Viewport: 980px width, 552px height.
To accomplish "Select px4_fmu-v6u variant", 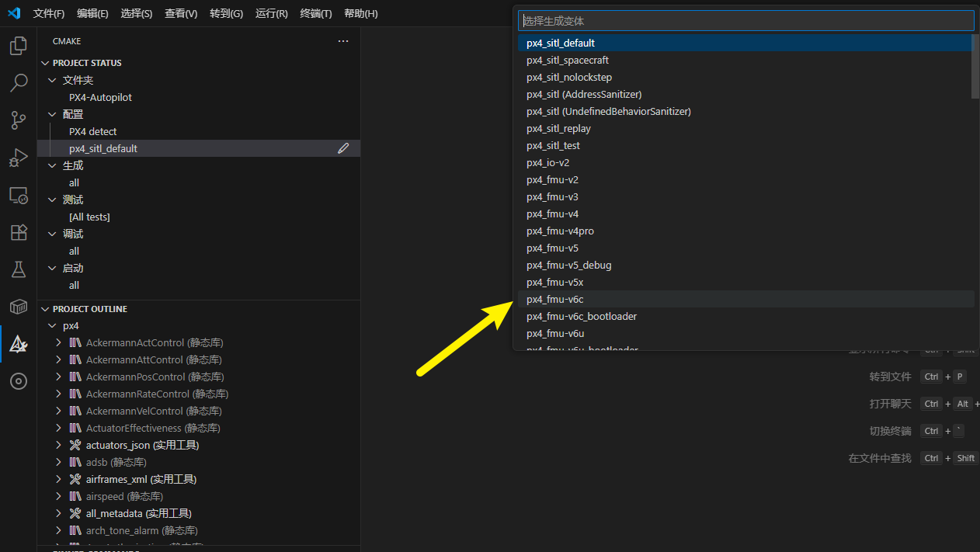I will tap(745, 333).
